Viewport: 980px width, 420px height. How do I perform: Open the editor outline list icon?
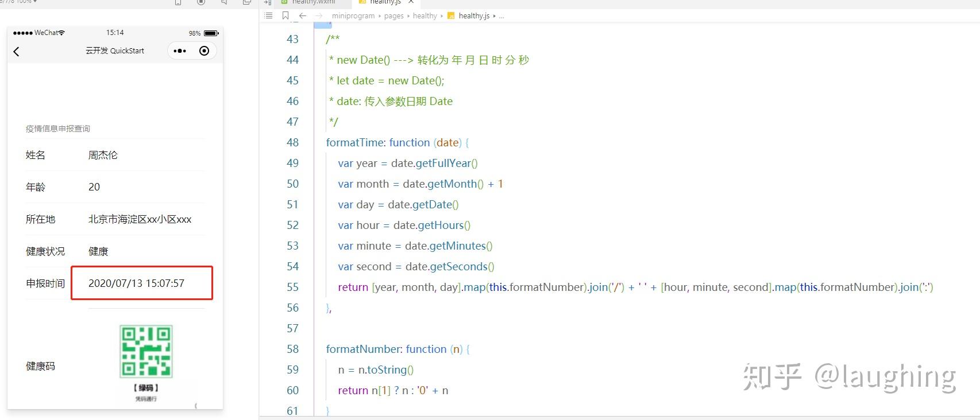click(268, 15)
